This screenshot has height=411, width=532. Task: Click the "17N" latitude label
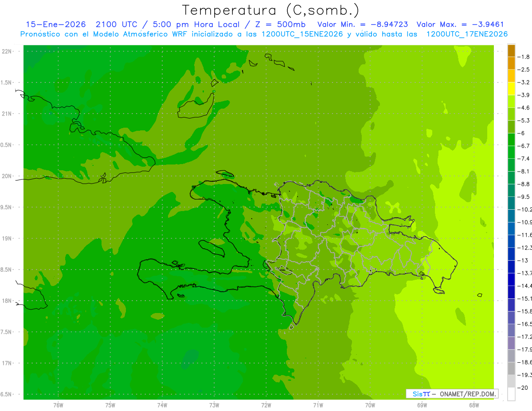[8, 363]
